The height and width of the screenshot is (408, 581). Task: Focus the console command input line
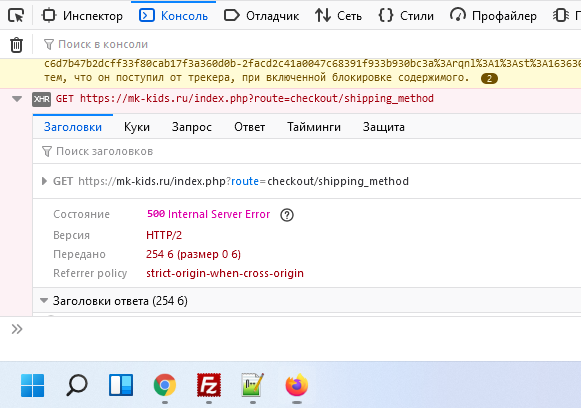coord(302,329)
